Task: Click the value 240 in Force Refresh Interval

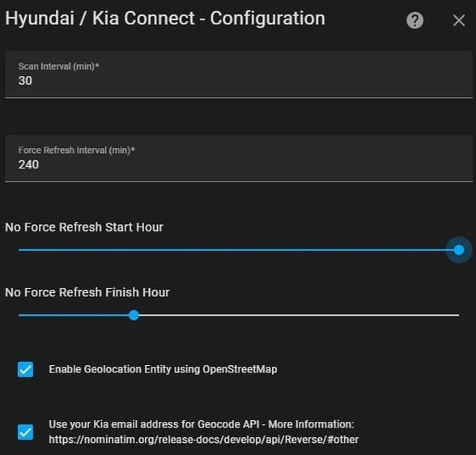Action: coord(28,164)
